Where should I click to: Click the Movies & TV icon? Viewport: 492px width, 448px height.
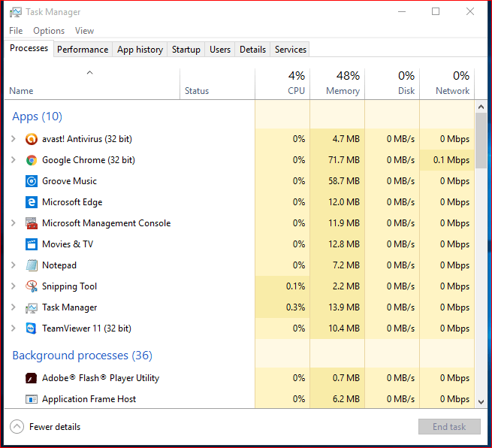pos(32,244)
